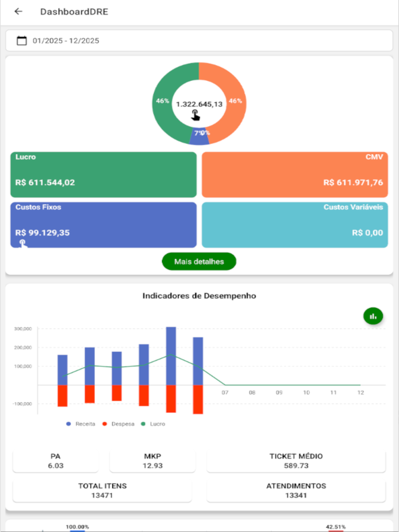Click the DashboardDRE title
Screen dimensions: 399x532
[74, 12]
